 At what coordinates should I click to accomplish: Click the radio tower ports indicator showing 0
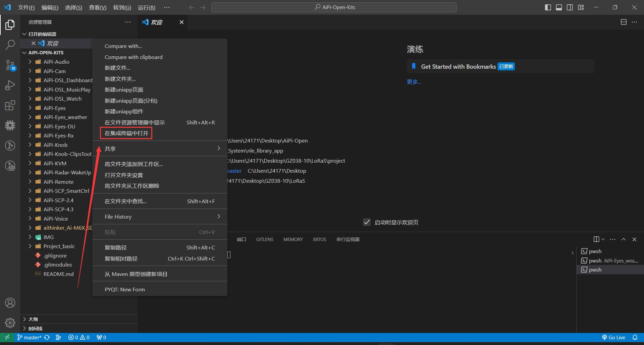(101, 337)
